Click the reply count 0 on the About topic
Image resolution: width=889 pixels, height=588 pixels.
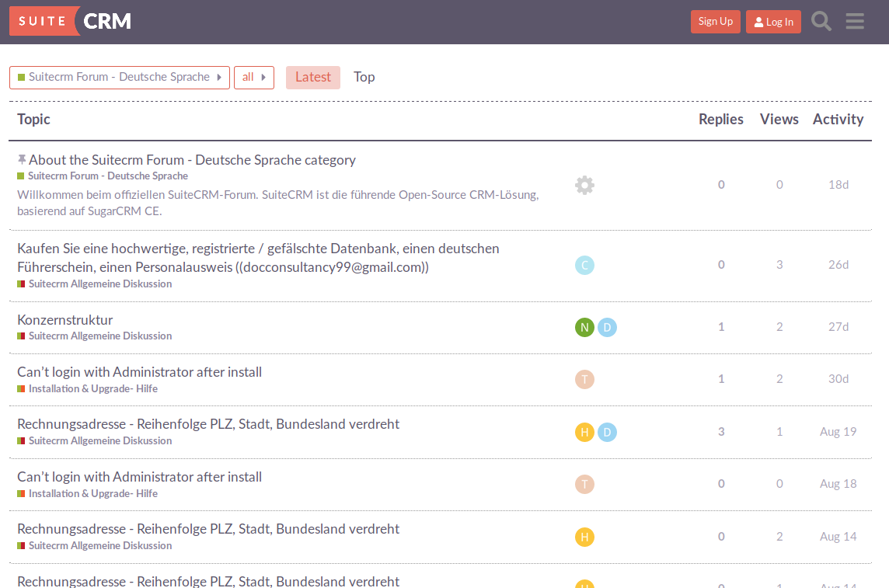coord(721,185)
